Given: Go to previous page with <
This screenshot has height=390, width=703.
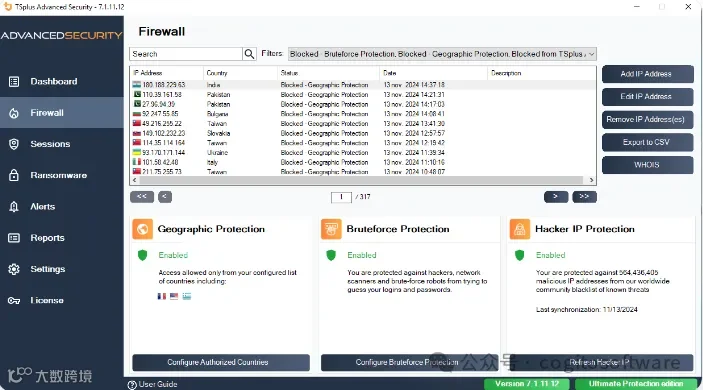Looking at the screenshot, I should 165,197.
